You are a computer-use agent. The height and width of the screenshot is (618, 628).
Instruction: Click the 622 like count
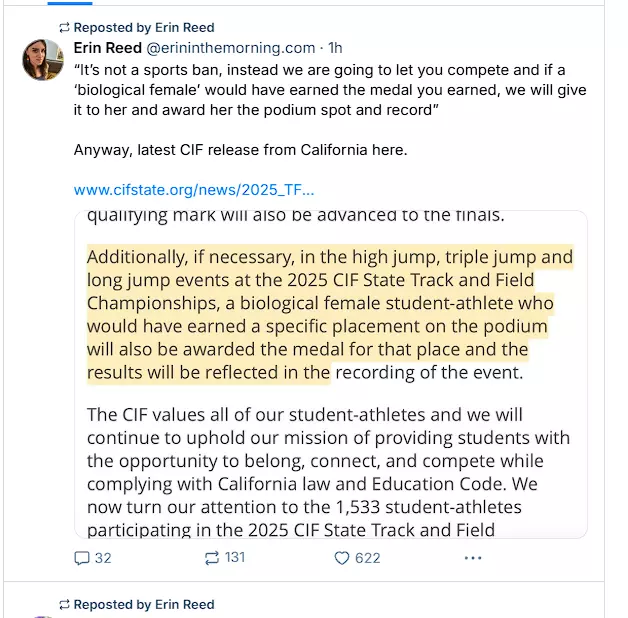click(x=368, y=558)
